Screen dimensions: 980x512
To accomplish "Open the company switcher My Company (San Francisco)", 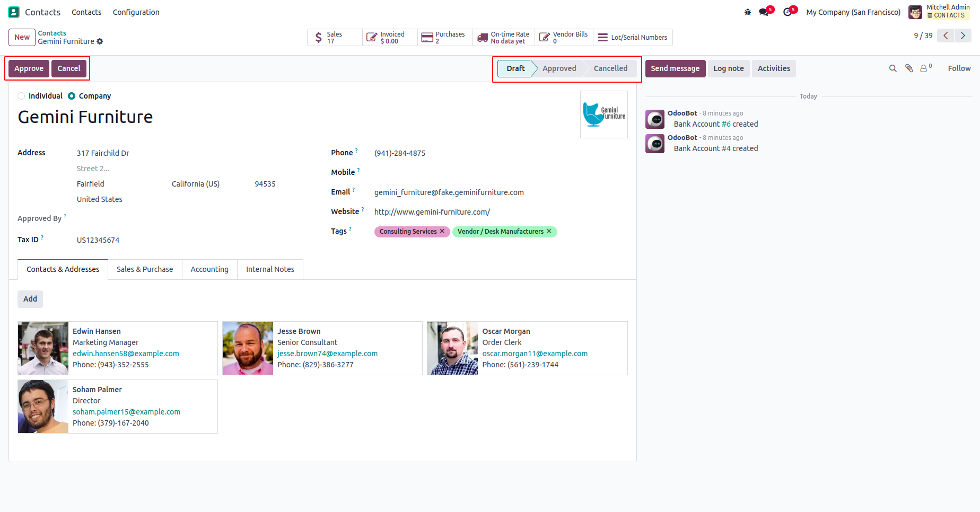I will [853, 12].
